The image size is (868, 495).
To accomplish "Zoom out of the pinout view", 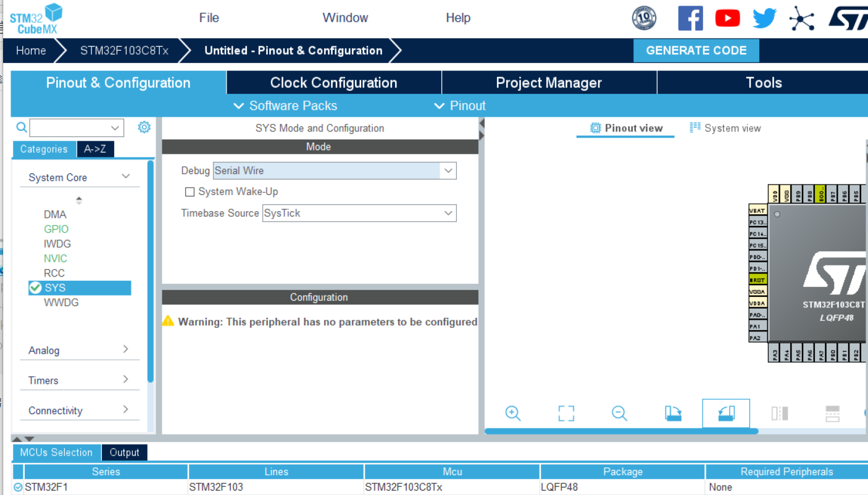I will [x=619, y=413].
